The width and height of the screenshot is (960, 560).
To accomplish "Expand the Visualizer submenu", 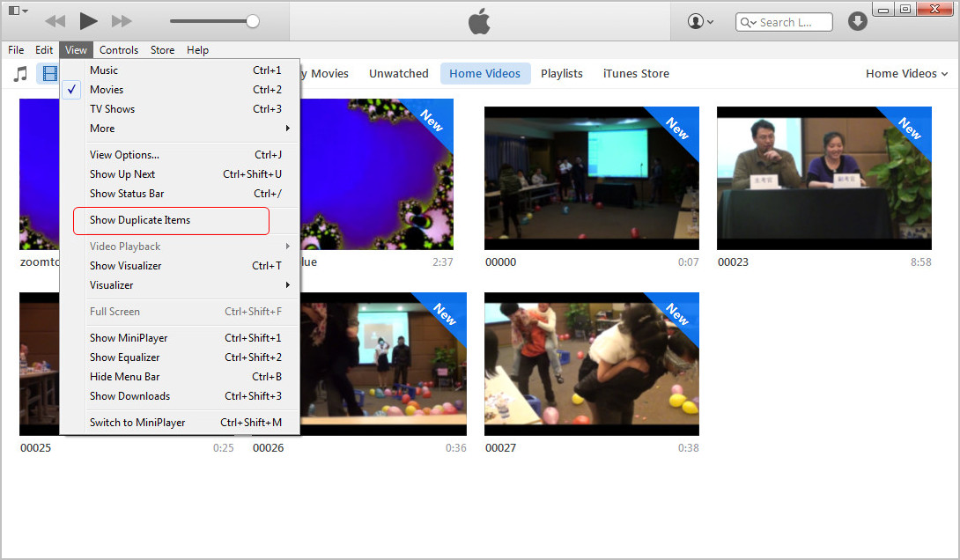I will coord(180,285).
